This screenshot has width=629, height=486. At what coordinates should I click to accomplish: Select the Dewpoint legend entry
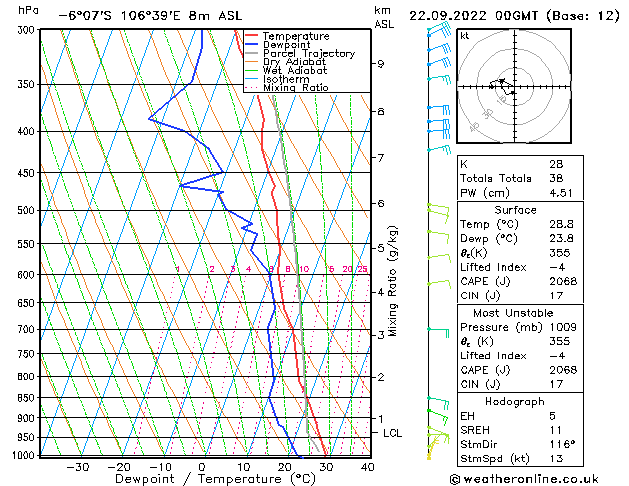pyautogui.click(x=286, y=45)
